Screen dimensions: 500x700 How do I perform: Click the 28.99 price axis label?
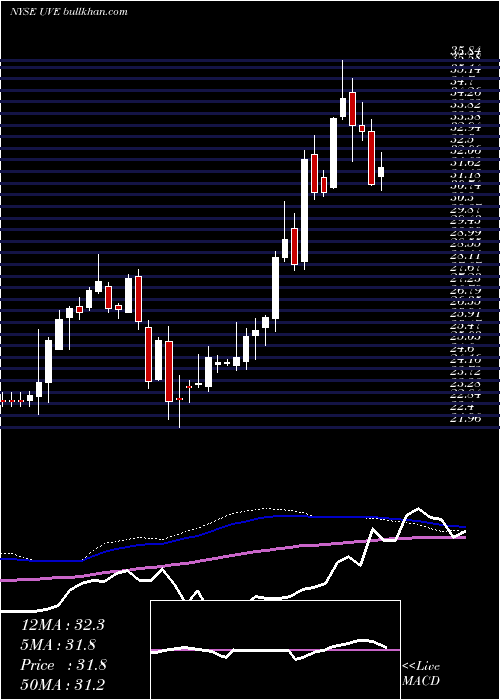466,233
